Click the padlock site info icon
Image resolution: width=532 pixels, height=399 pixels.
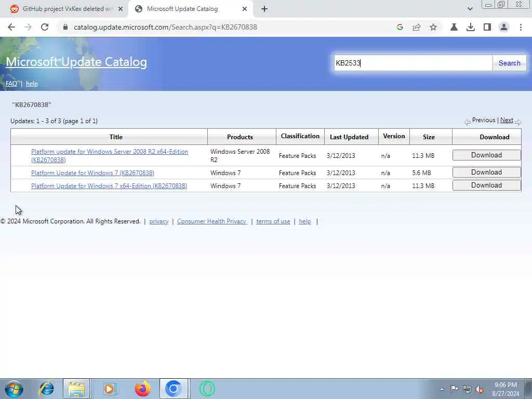(65, 27)
